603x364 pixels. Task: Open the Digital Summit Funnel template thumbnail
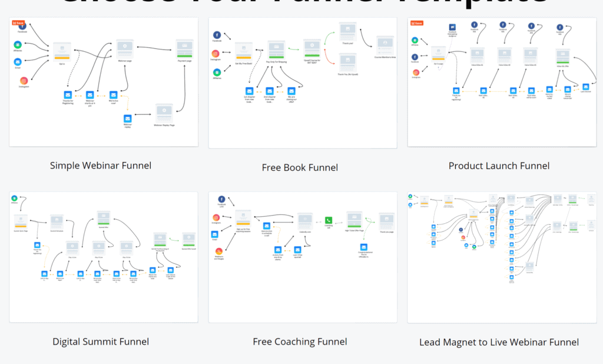click(x=104, y=257)
